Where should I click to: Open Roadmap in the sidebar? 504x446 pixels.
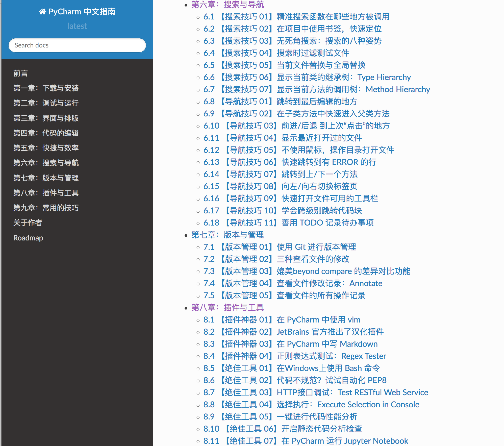(x=28, y=238)
